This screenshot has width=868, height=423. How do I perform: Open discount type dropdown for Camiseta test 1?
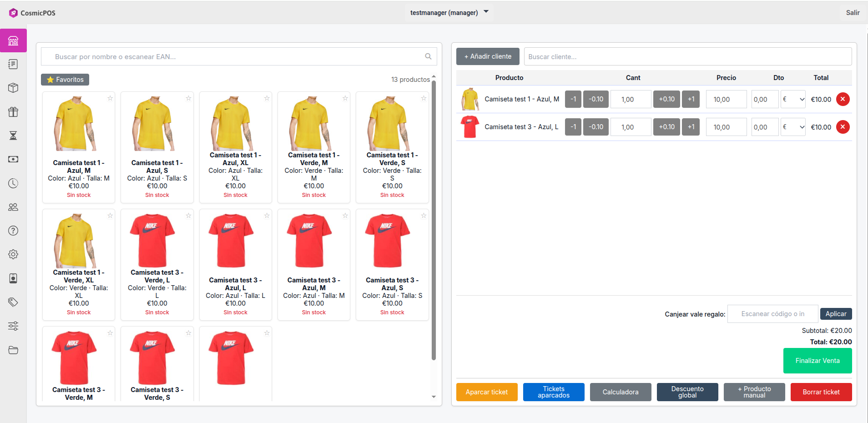pos(793,99)
